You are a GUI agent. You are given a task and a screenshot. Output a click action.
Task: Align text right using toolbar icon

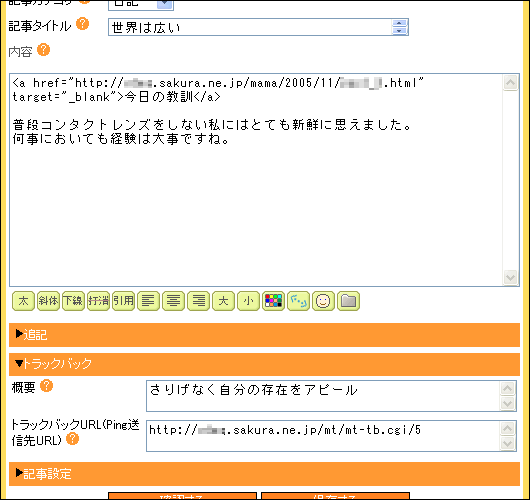pos(198,301)
